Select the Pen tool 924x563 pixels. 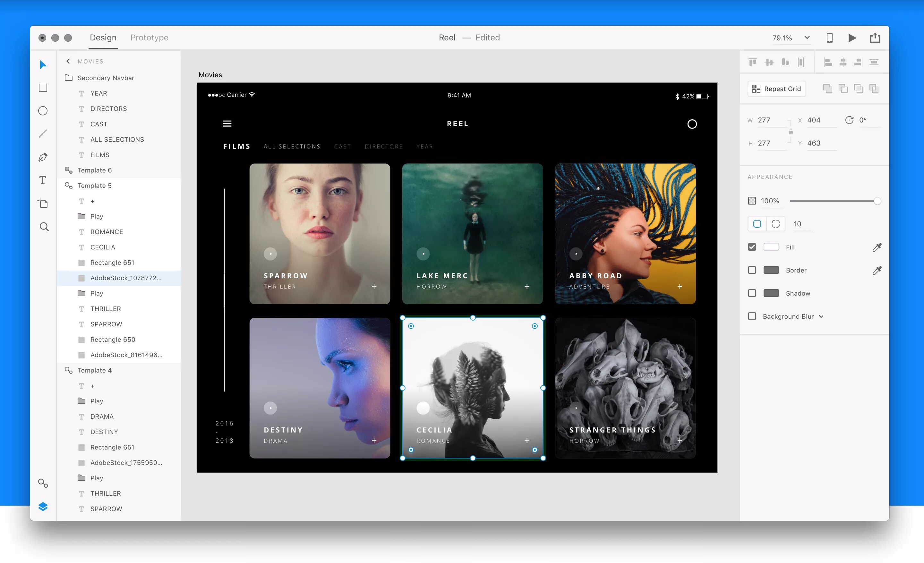pos(43,157)
